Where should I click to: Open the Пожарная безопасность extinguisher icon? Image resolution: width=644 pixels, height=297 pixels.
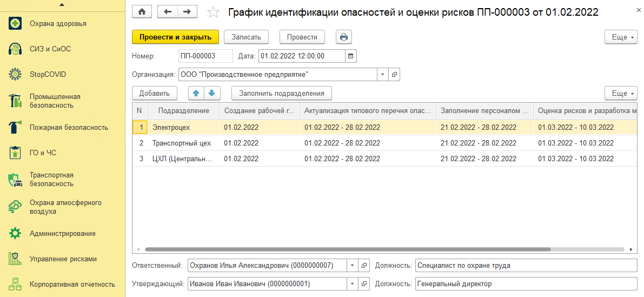point(15,127)
